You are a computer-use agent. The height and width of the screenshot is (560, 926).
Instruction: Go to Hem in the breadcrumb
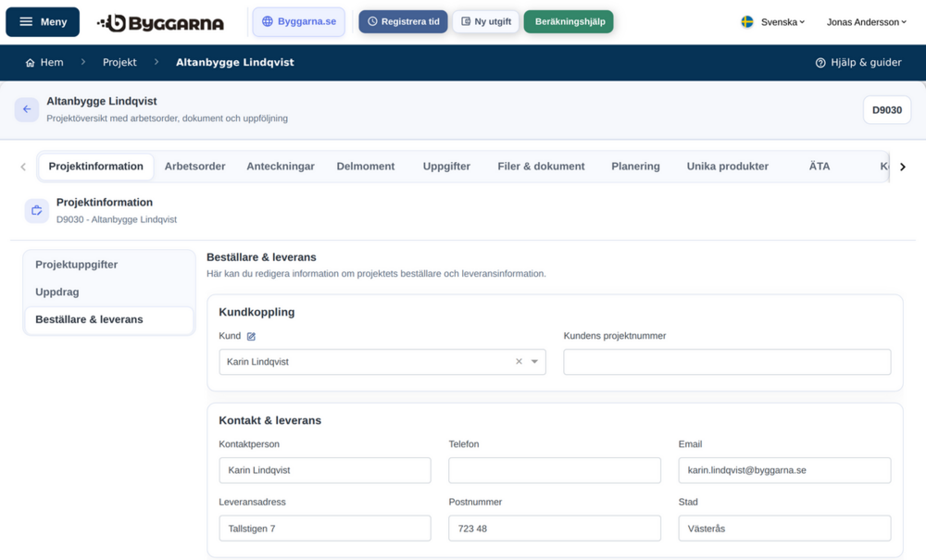44,63
